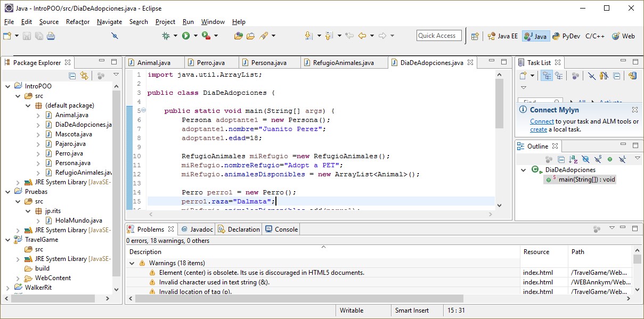Toggle Hide Local Types in Outline
The width and height of the screenshot is (644, 319).
click(622, 159)
